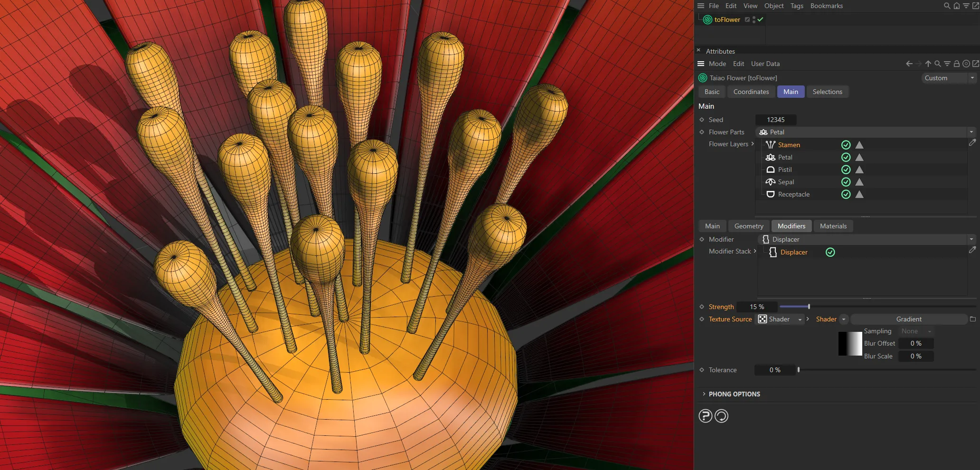The height and width of the screenshot is (470, 980).
Task: Click the Seed value input field
Action: tap(775, 120)
